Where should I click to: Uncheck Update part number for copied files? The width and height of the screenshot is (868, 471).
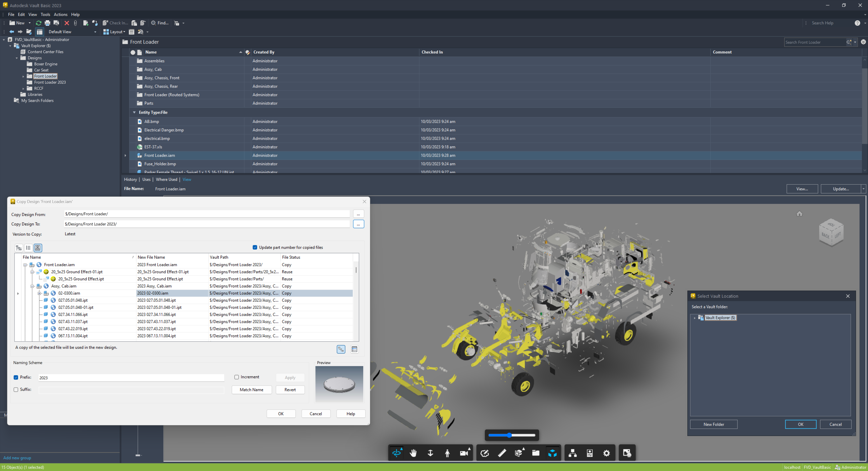[255, 247]
